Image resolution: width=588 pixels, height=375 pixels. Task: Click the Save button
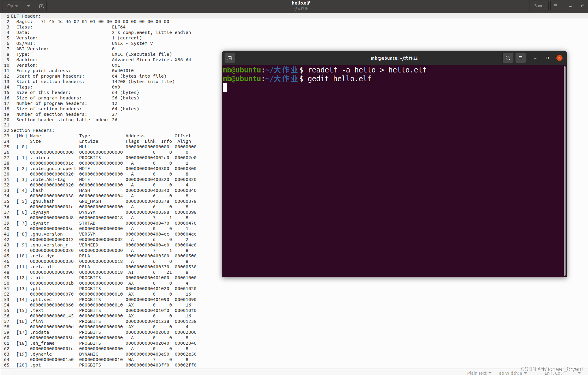click(539, 6)
